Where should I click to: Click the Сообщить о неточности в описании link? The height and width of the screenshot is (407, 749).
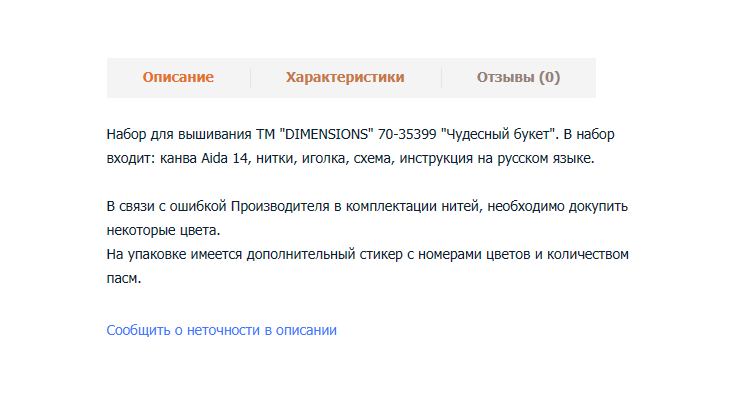(x=222, y=330)
